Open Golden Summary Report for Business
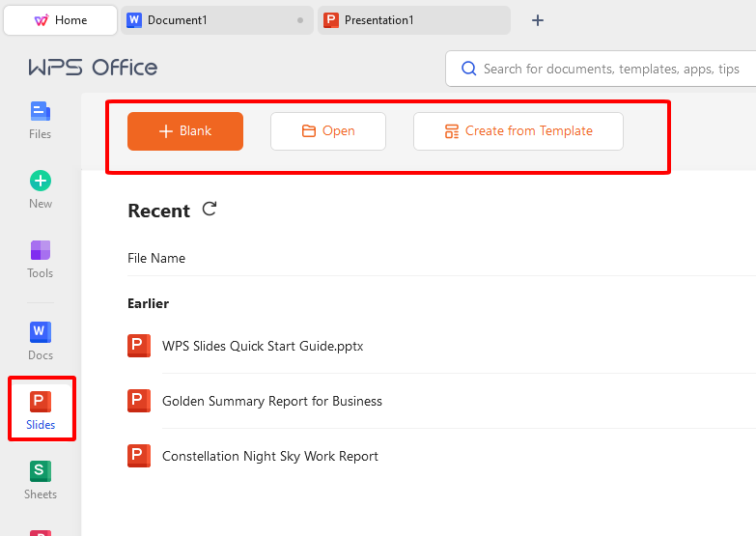 (x=272, y=401)
